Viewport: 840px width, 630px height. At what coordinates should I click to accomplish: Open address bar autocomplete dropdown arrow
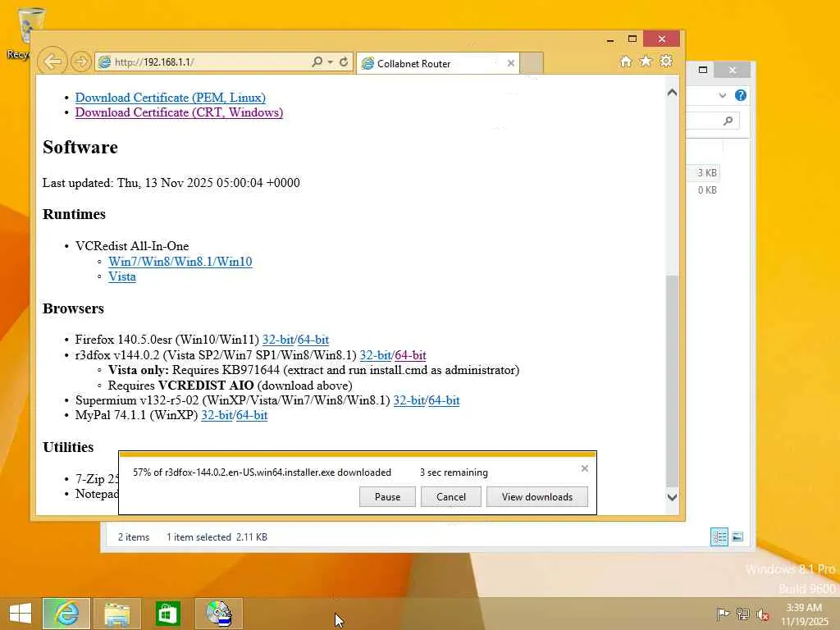(330, 62)
